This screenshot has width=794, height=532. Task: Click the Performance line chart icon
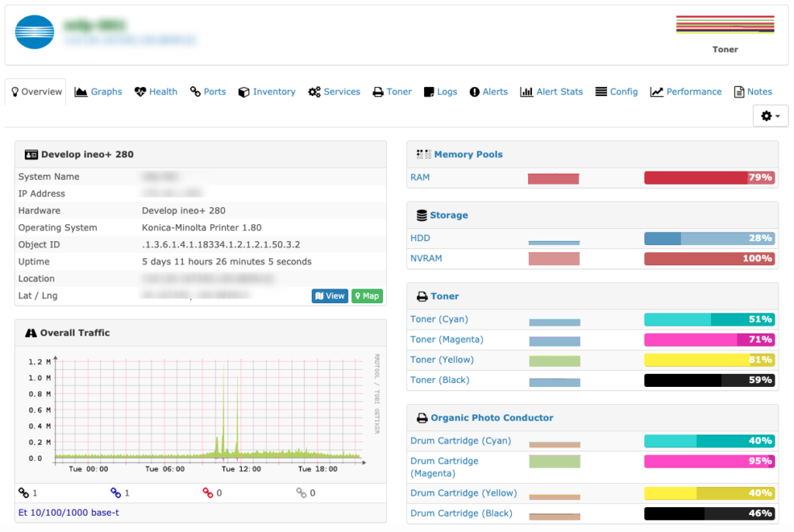657,92
